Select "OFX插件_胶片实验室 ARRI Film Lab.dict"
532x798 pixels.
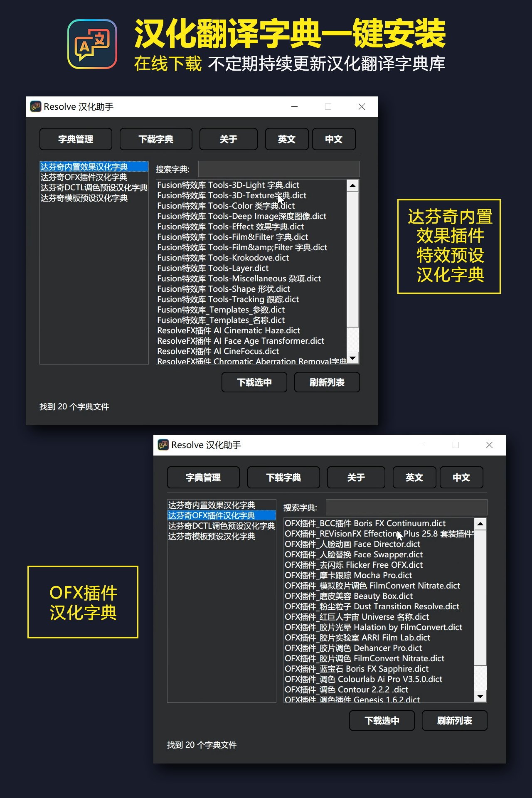click(x=379, y=638)
